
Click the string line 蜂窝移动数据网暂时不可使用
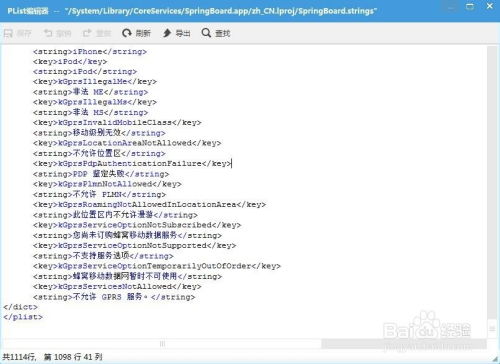pyautogui.click(x=127, y=276)
